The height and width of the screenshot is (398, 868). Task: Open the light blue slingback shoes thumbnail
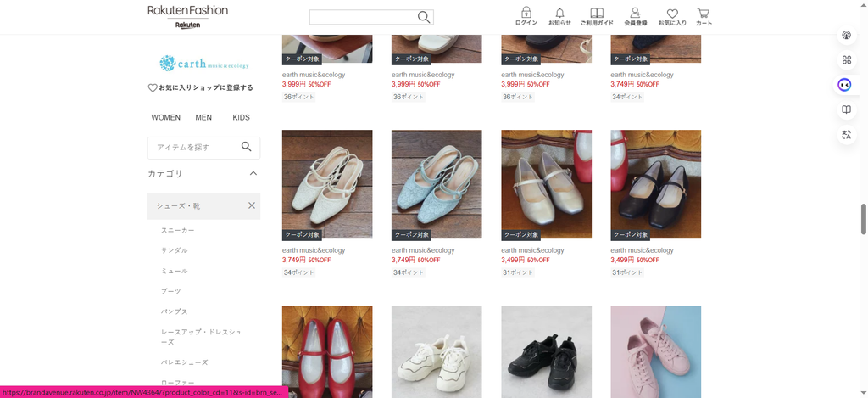click(437, 184)
